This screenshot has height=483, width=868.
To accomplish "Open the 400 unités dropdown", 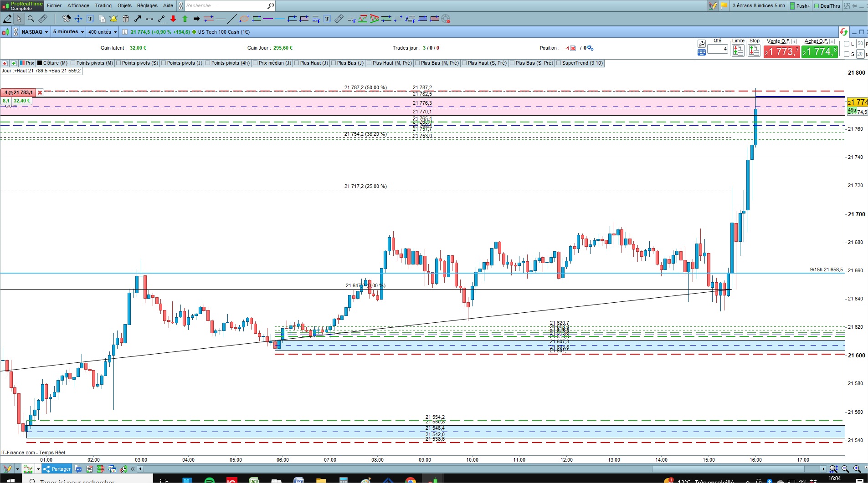I will (x=103, y=32).
